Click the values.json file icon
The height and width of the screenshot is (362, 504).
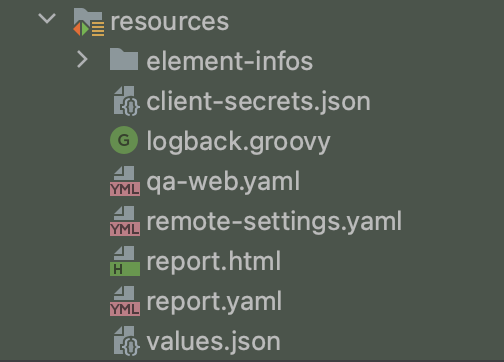pos(126,341)
